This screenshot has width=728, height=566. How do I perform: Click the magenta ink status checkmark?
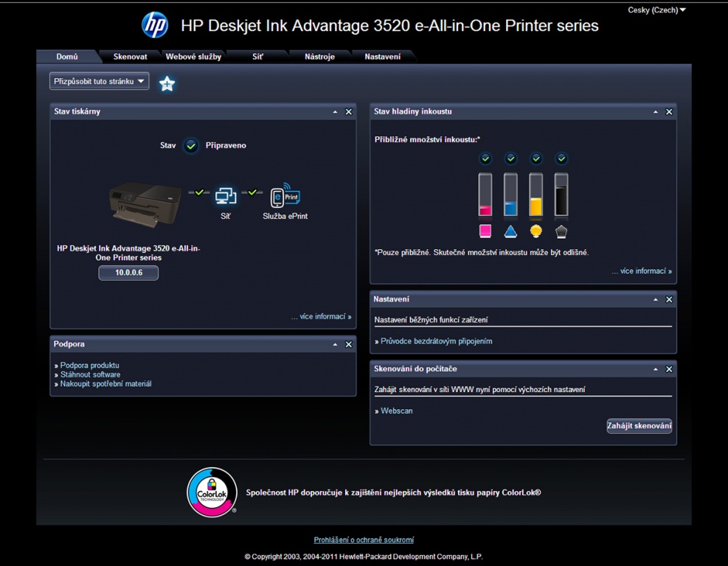pyautogui.click(x=485, y=158)
